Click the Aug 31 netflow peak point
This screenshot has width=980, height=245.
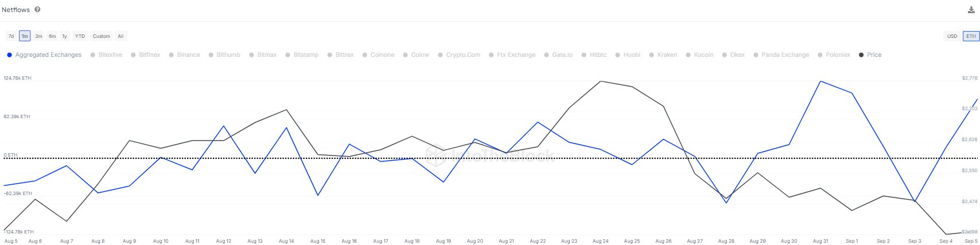(820, 81)
